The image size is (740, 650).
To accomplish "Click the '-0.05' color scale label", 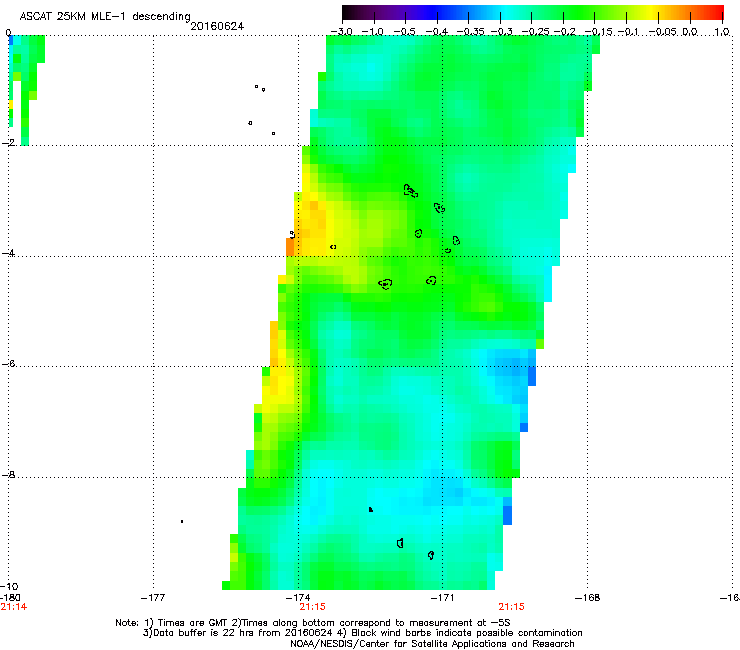I will [x=663, y=32].
